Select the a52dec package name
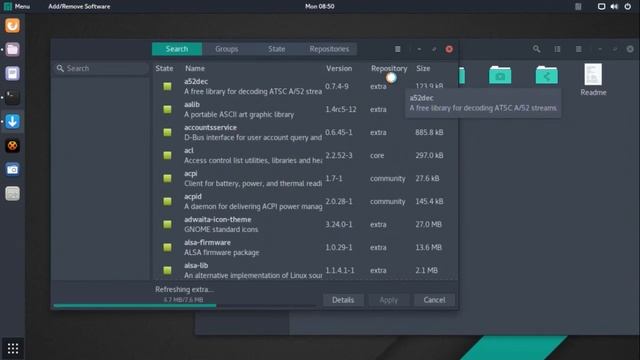Image resolution: width=640 pixels, height=360 pixels. click(x=196, y=81)
